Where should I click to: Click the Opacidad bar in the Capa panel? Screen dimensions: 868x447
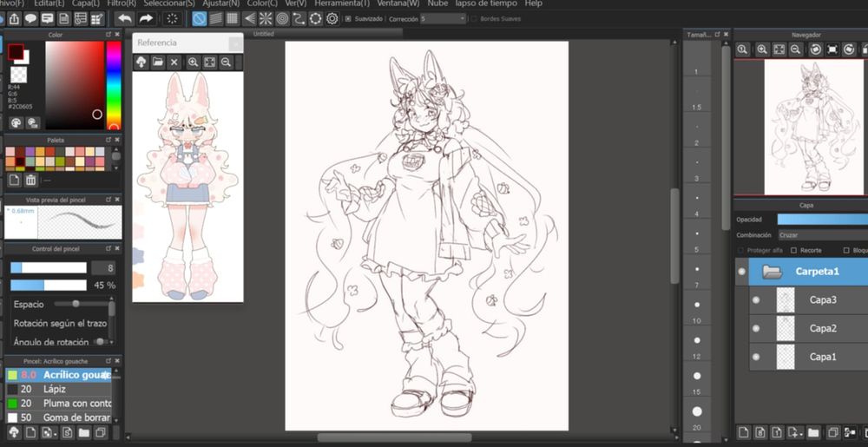coord(823,219)
